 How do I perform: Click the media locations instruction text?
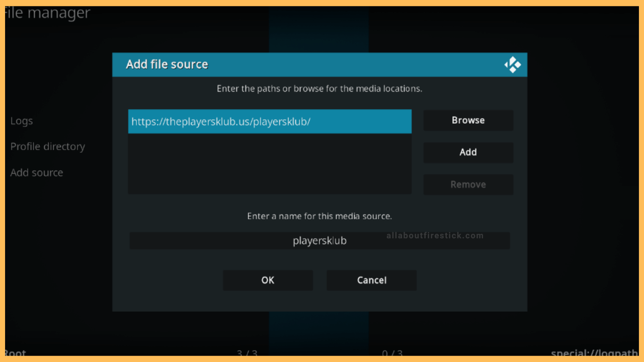tap(319, 88)
